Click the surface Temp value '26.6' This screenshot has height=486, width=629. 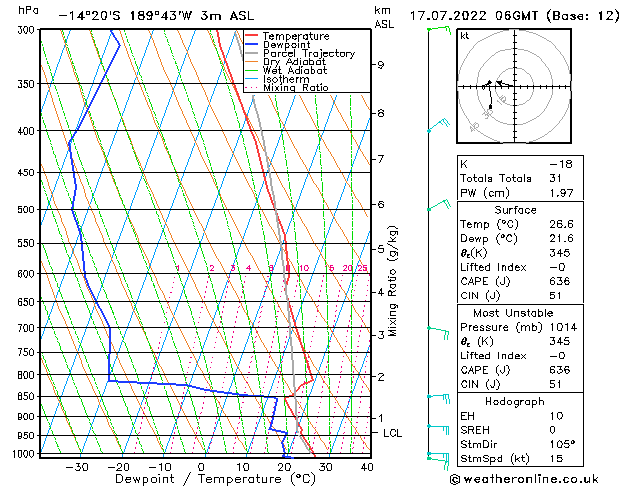pos(561,224)
